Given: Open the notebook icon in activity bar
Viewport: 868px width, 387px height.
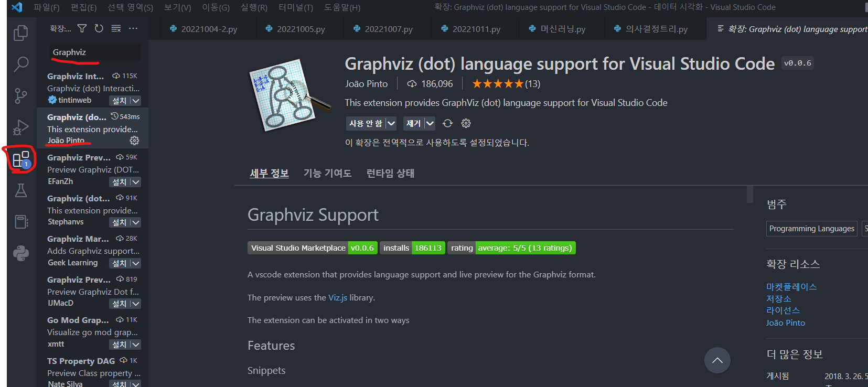Looking at the screenshot, I should (x=20, y=222).
